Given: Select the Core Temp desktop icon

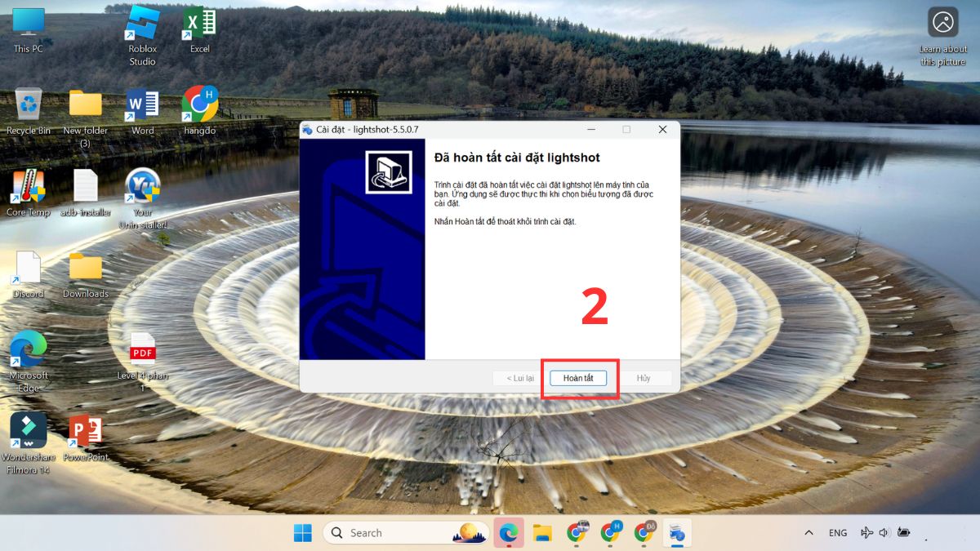Looking at the screenshot, I should 29,193.
